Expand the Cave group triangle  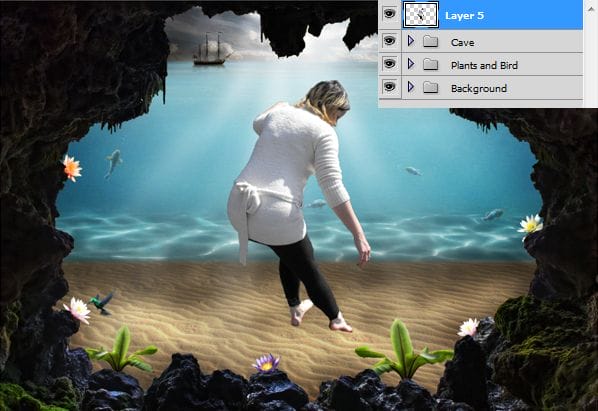[x=411, y=40]
